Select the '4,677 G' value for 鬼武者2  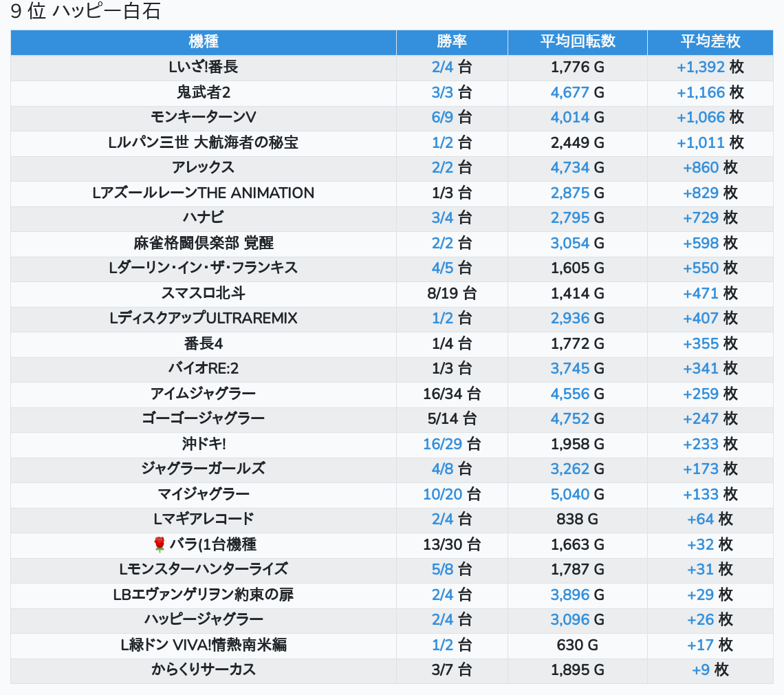coord(578,93)
